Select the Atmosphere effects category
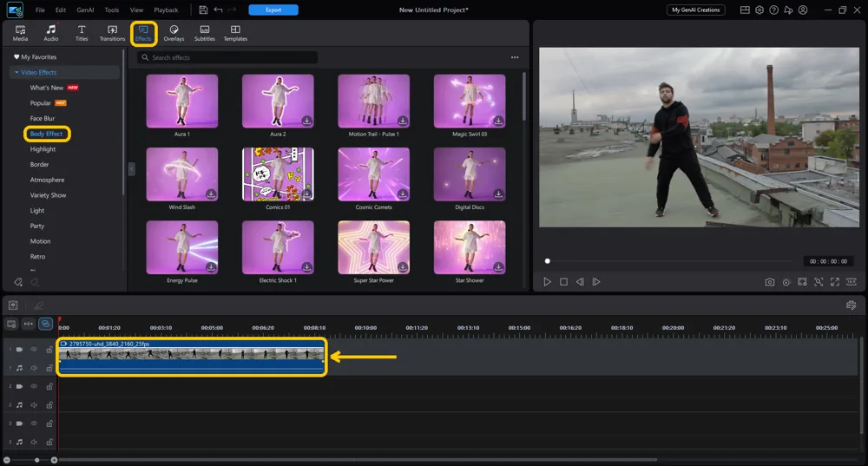868x466 pixels. click(x=47, y=180)
